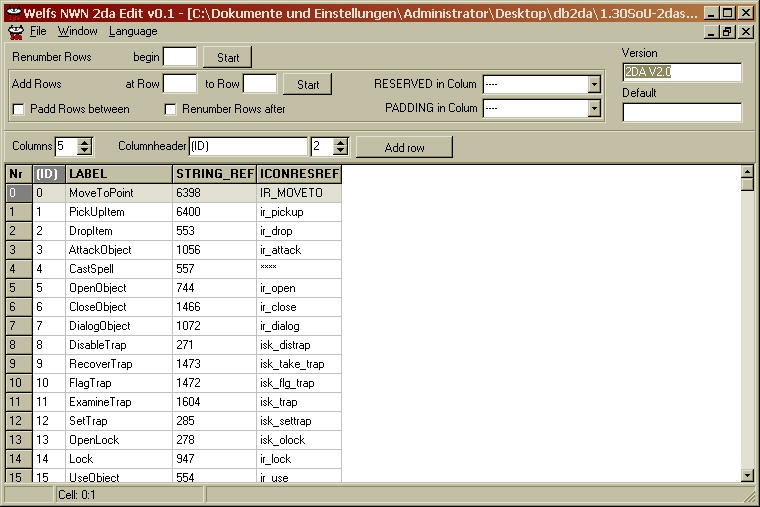Click the inner window restore button

pos(729,31)
